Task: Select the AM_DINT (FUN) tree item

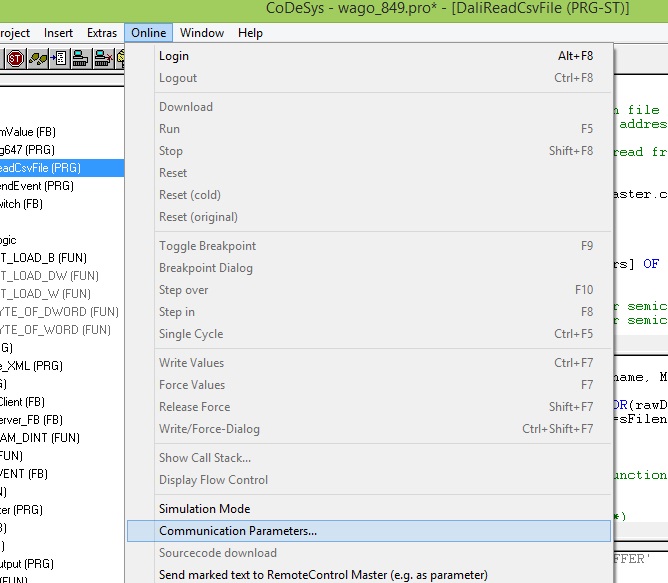Action: click(x=40, y=438)
